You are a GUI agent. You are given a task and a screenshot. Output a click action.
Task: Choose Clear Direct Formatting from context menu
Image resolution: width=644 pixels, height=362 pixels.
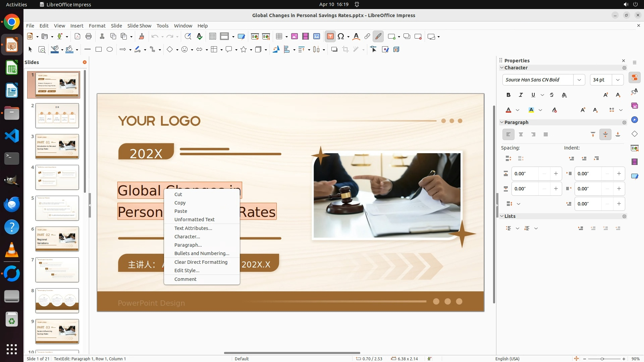click(201, 262)
